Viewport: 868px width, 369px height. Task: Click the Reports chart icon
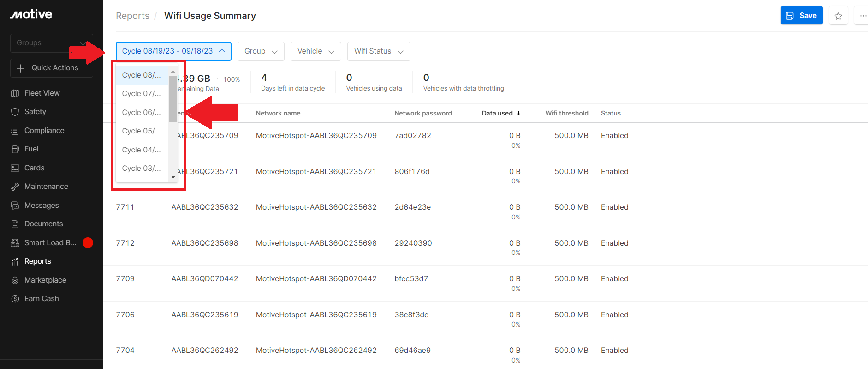point(15,261)
